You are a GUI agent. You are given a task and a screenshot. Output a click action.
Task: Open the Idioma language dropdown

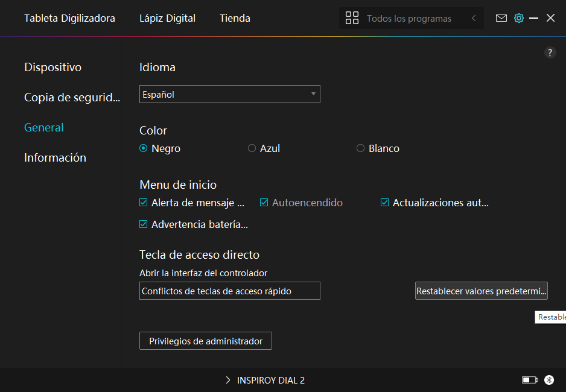pos(229,94)
